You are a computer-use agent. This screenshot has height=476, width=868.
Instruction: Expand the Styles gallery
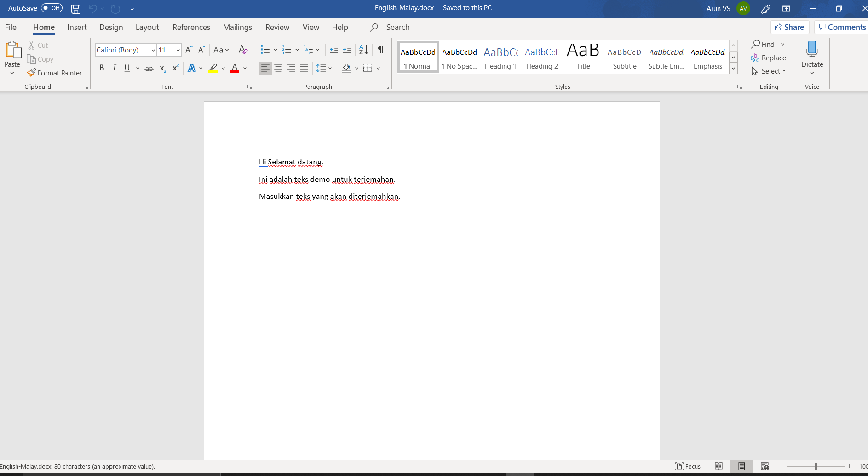pyautogui.click(x=734, y=68)
